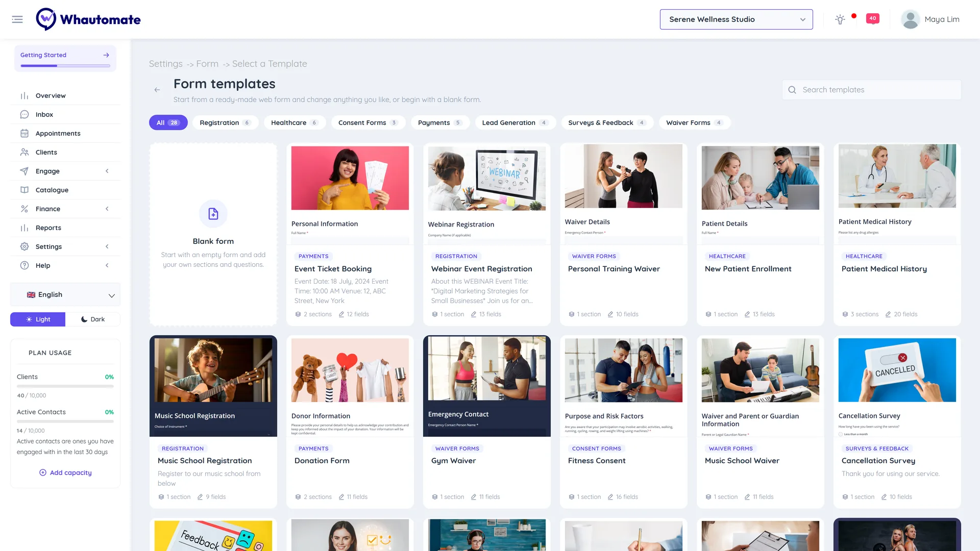
Task: Filter templates by Surveys & Feedback
Action: point(607,122)
